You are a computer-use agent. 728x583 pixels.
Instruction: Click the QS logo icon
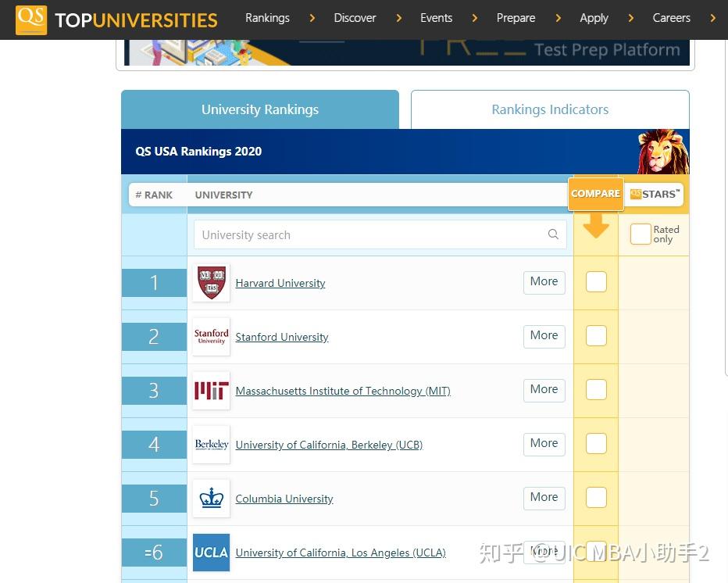coord(31,20)
